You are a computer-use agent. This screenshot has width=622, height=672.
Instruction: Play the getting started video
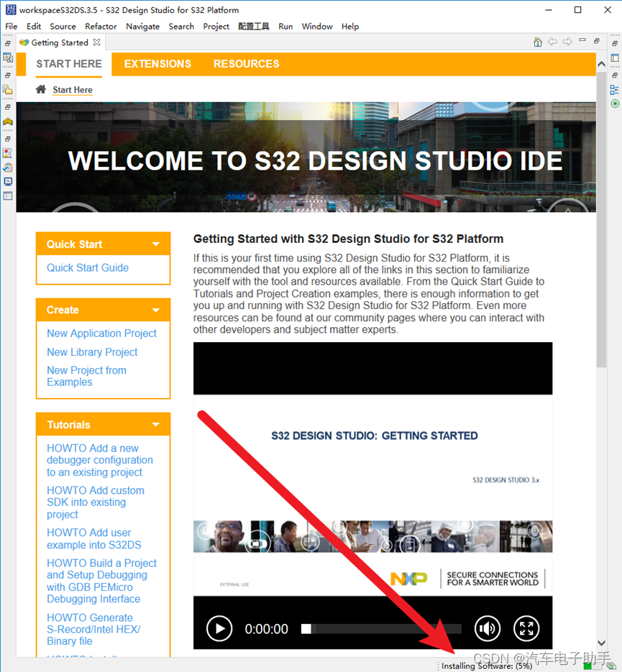tap(219, 629)
